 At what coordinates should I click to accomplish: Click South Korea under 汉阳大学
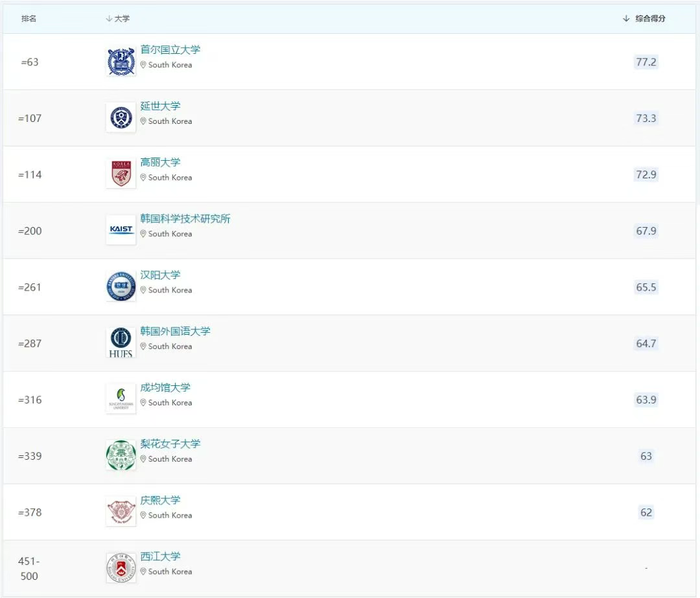tap(170, 290)
